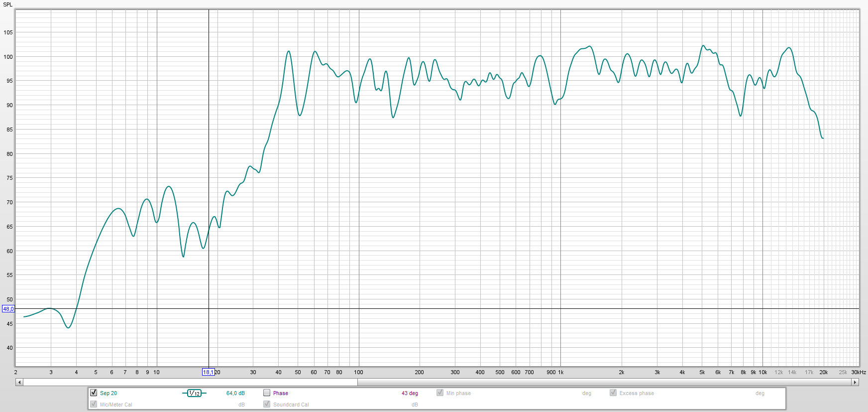Click the 43 deg phase readout

410,393
